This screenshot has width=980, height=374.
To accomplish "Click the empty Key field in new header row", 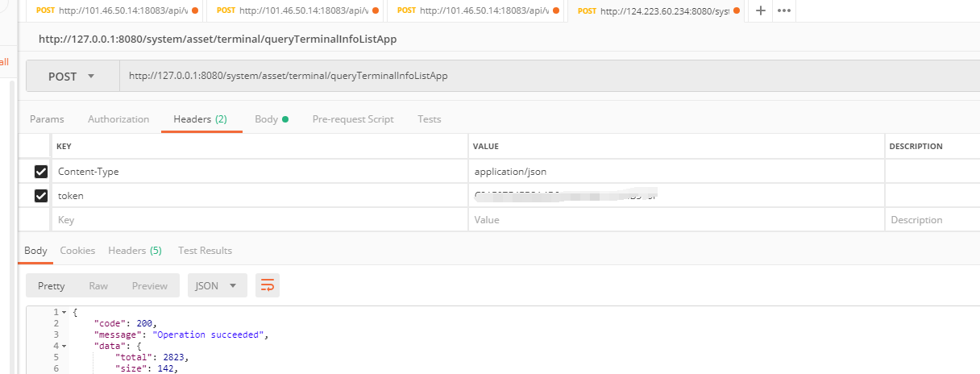I will [258, 220].
